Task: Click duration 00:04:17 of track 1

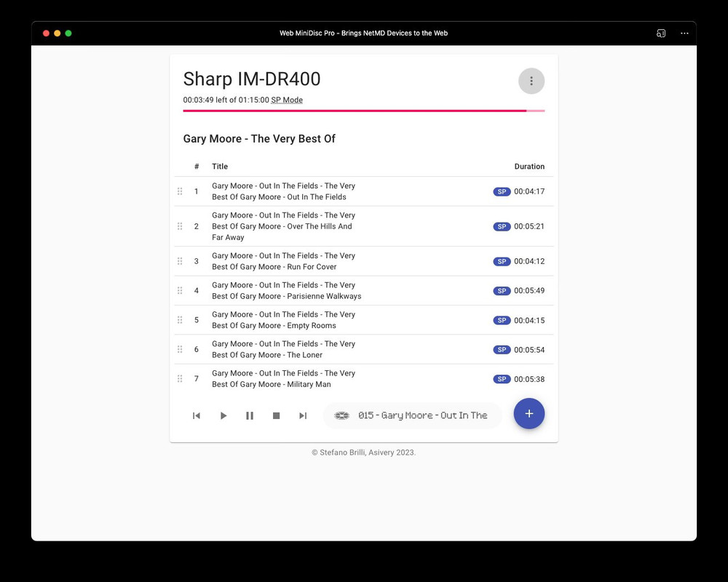Action: click(x=529, y=191)
